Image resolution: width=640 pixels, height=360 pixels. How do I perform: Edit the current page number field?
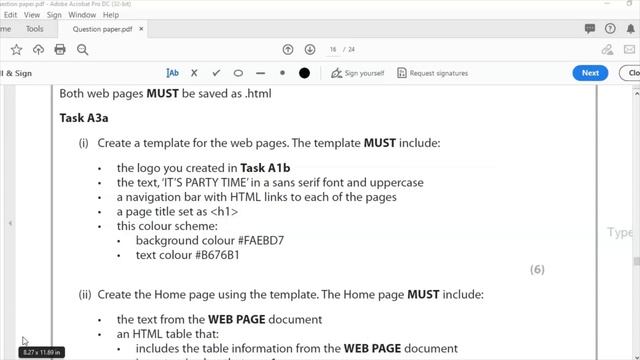[333, 49]
